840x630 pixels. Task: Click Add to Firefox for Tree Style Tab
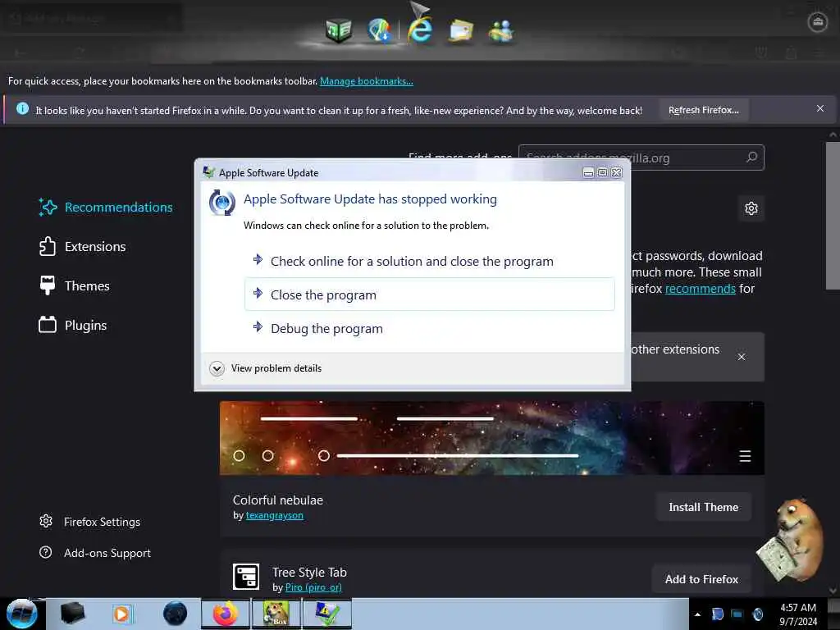pos(701,579)
